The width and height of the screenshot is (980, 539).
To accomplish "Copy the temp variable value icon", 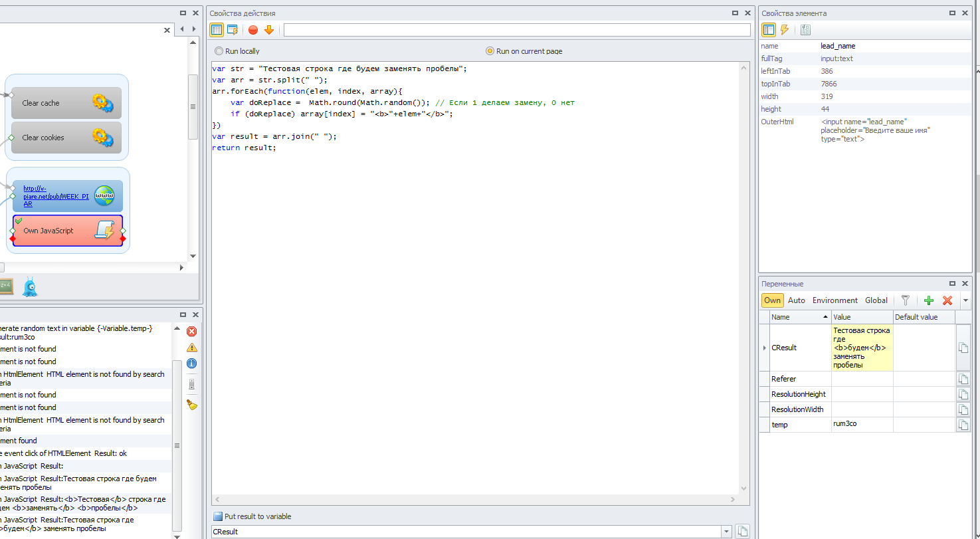I will [963, 425].
